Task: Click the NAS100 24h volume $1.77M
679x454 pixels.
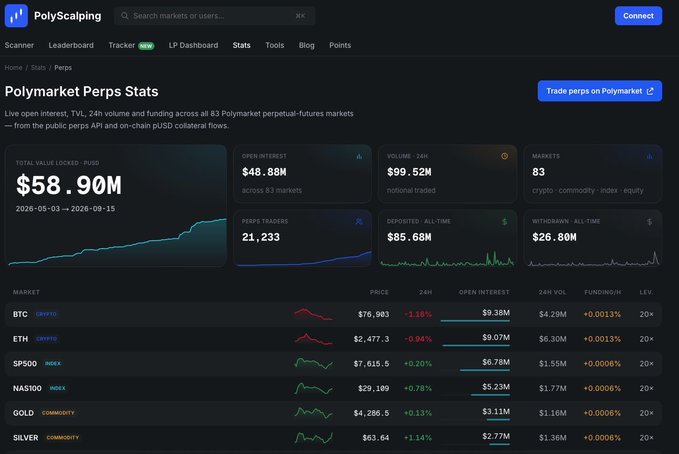Action: click(x=553, y=388)
